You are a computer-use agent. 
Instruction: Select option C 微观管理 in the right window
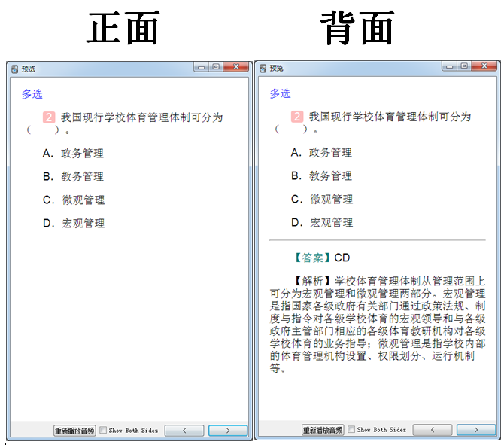click(322, 200)
